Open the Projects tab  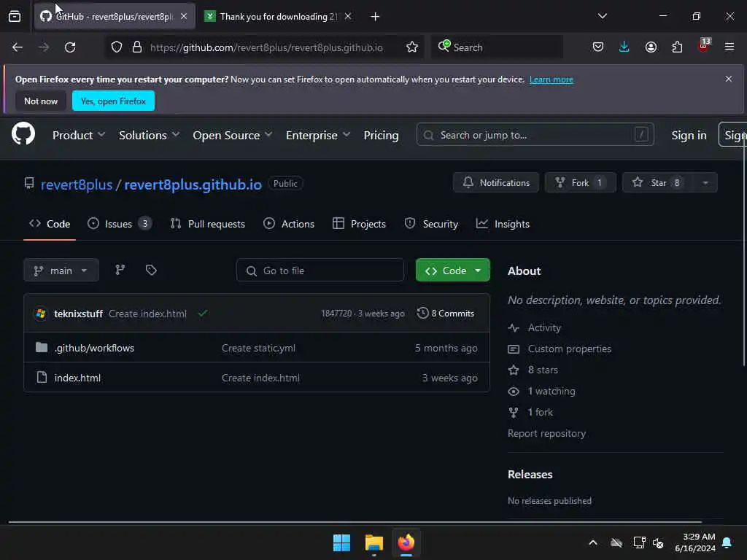[x=359, y=224]
